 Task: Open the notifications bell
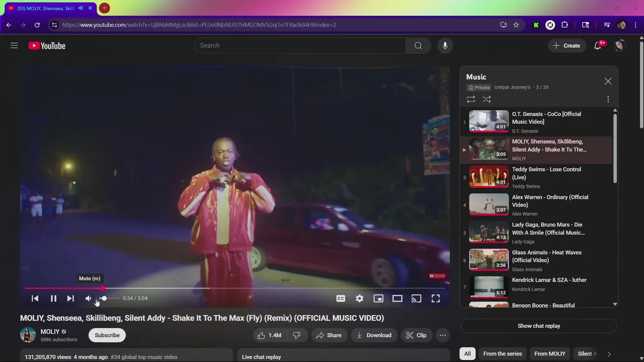[598, 46]
